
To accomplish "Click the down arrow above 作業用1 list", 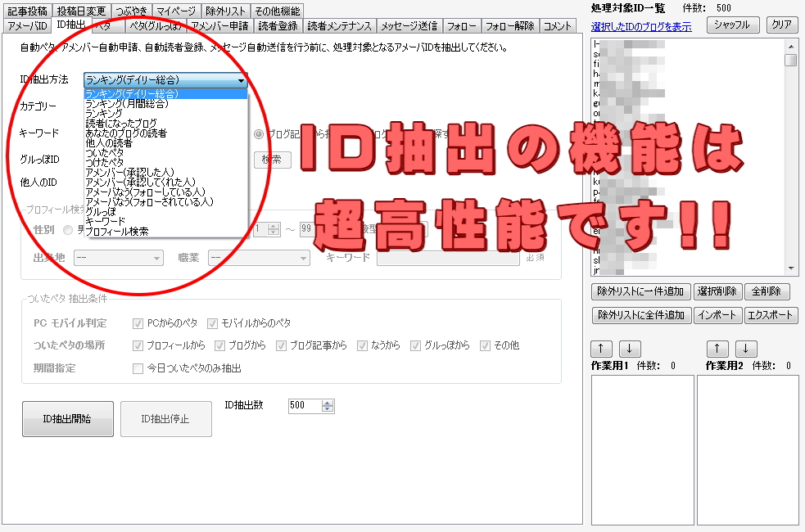I will point(630,349).
